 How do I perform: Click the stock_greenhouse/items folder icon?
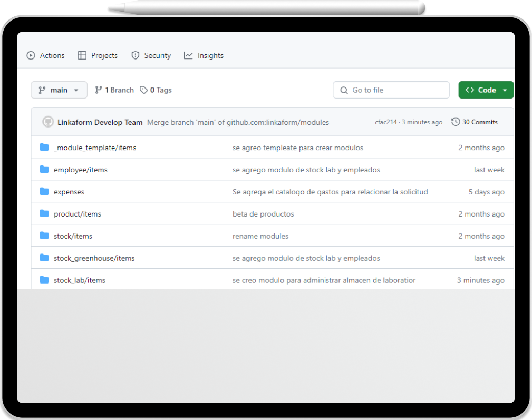[x=44, y=258]
